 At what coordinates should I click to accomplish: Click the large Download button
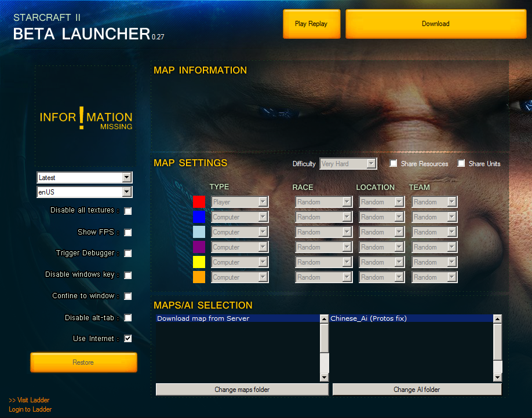coord(436,24)
